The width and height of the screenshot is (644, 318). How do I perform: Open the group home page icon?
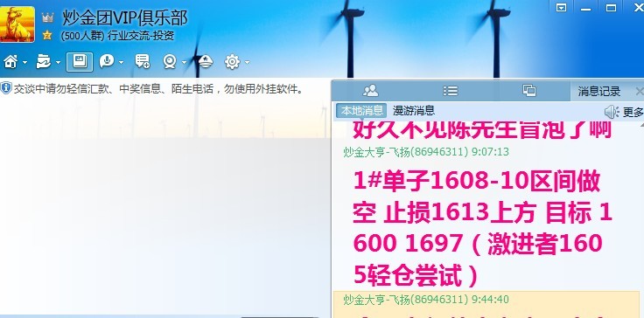pos(10,62)
